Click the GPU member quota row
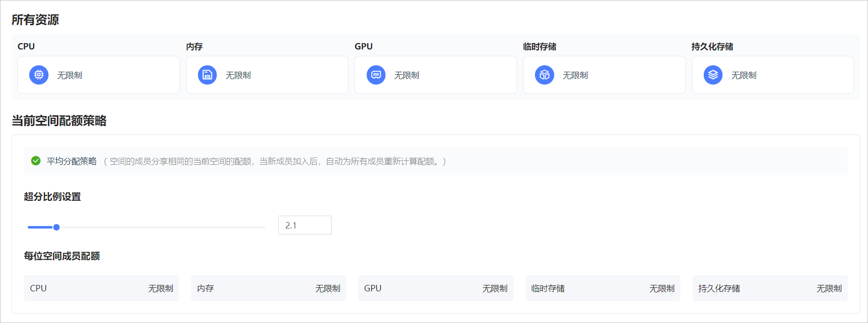 point(435,288)
